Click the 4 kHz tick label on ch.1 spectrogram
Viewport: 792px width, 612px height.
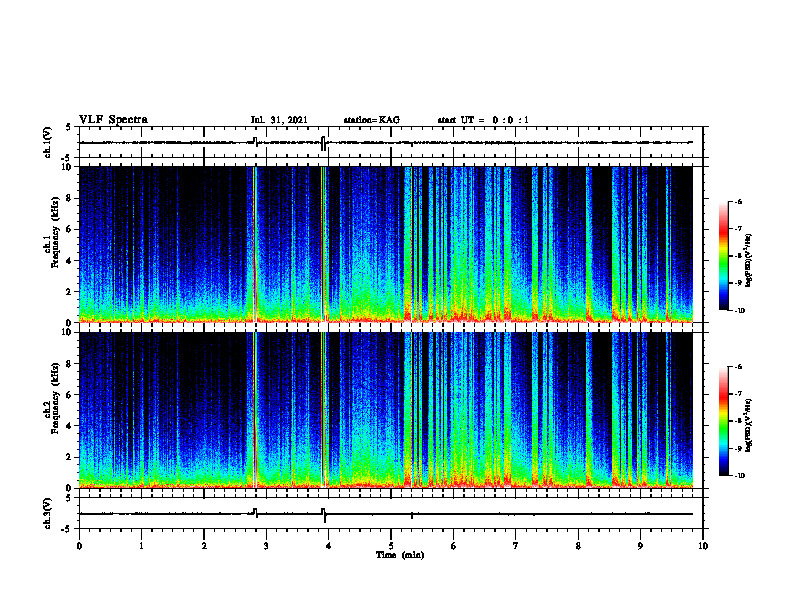tap(70, 261)
